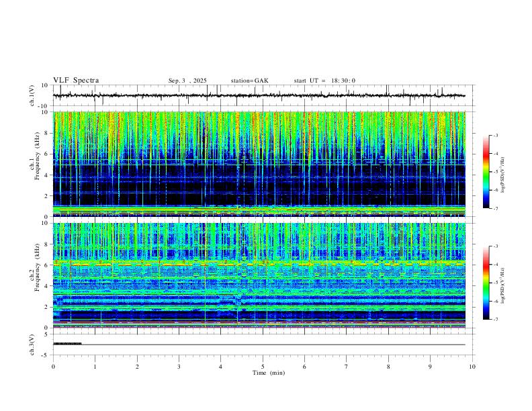Click the ch.2 color bar "log(PSD)" label
This screenshot has width=532, height=411.
(503, 286)
